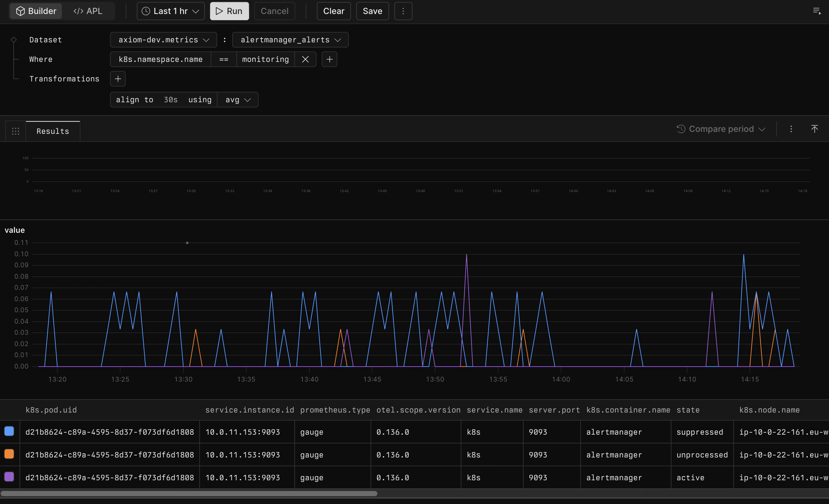Clear the current query

(333, 11)
